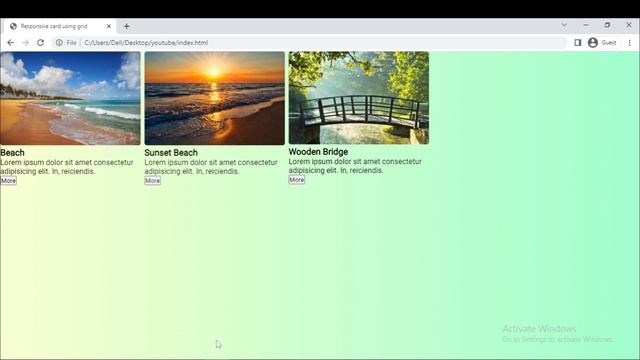Restore down the browser window

click(607, 25)
